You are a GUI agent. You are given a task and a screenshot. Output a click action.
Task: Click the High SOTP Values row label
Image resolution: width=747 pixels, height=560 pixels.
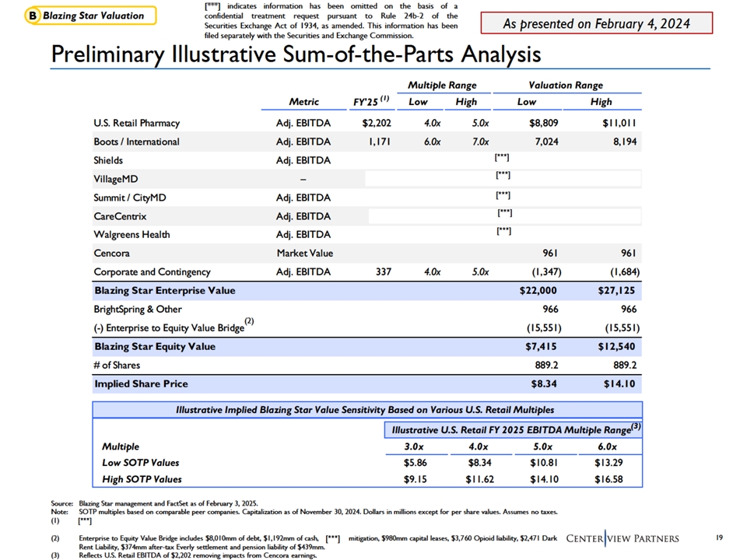coord(142,480)
